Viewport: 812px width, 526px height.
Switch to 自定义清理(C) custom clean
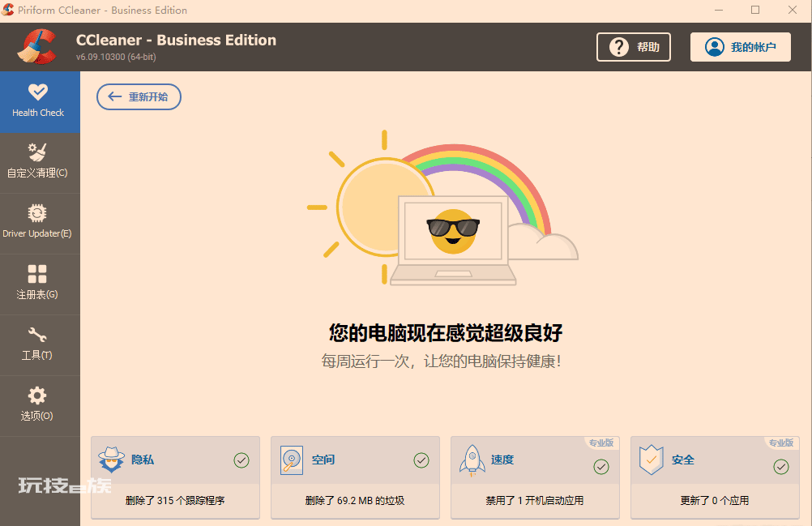(40, 163)
